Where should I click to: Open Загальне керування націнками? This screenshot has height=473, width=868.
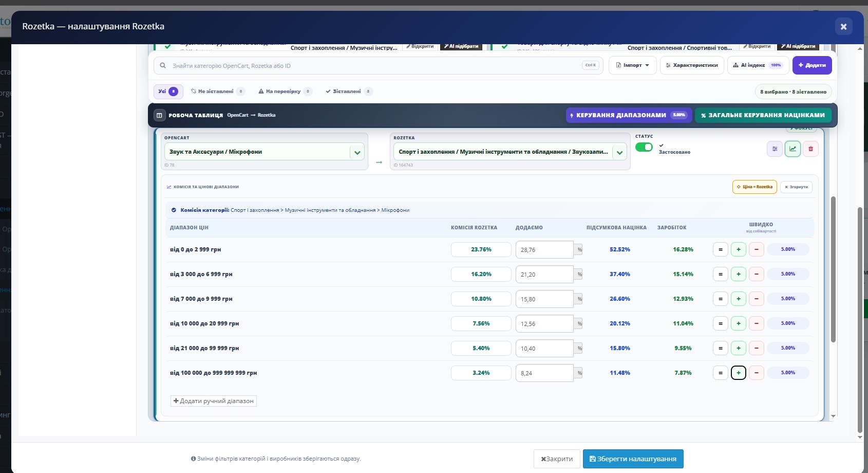[763, 115]
